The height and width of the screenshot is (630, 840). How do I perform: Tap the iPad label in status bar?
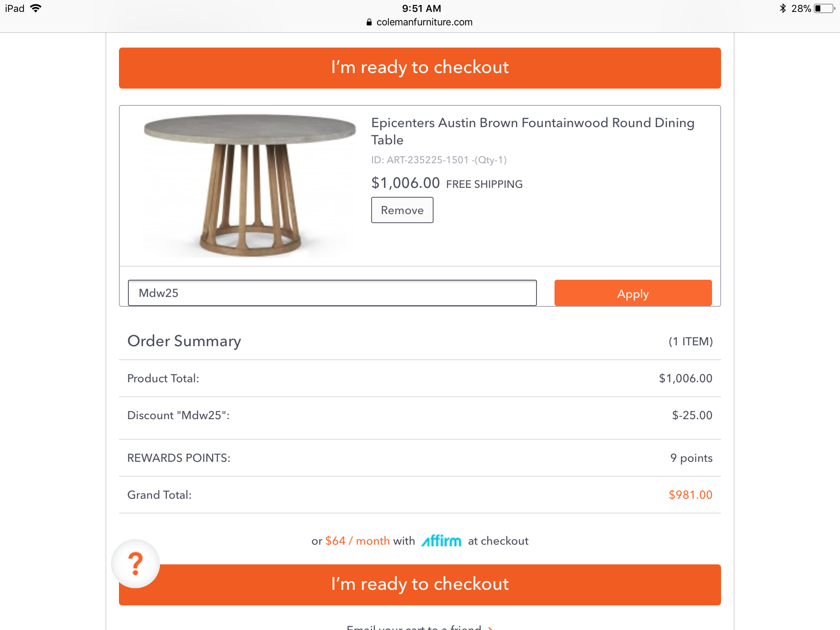14,8
